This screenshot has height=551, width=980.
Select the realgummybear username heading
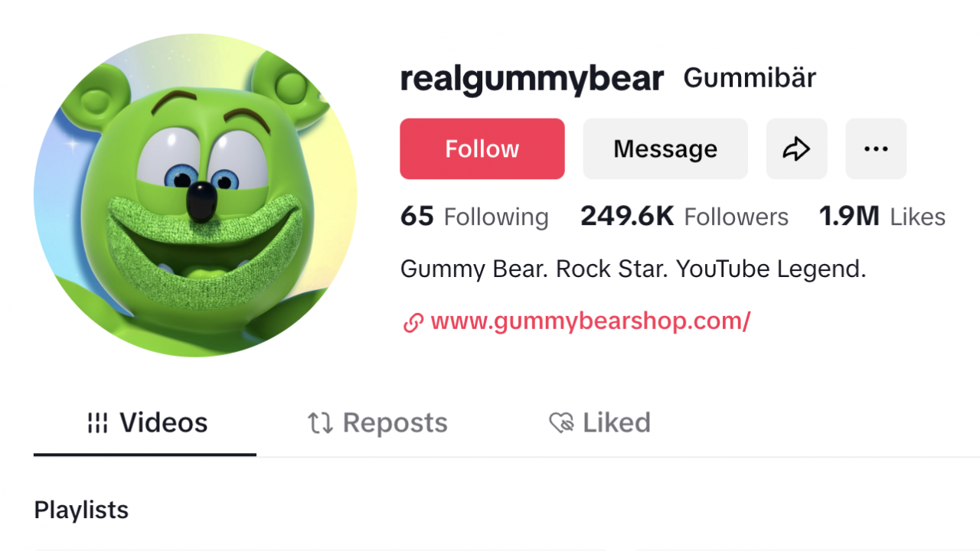coord(532,79)
